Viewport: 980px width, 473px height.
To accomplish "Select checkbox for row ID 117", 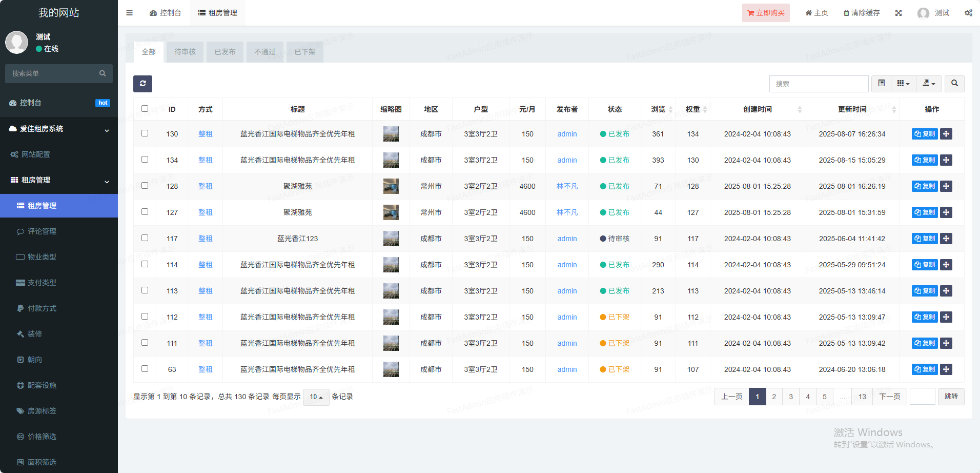I will pyautogui.click(x=145, y=238).
